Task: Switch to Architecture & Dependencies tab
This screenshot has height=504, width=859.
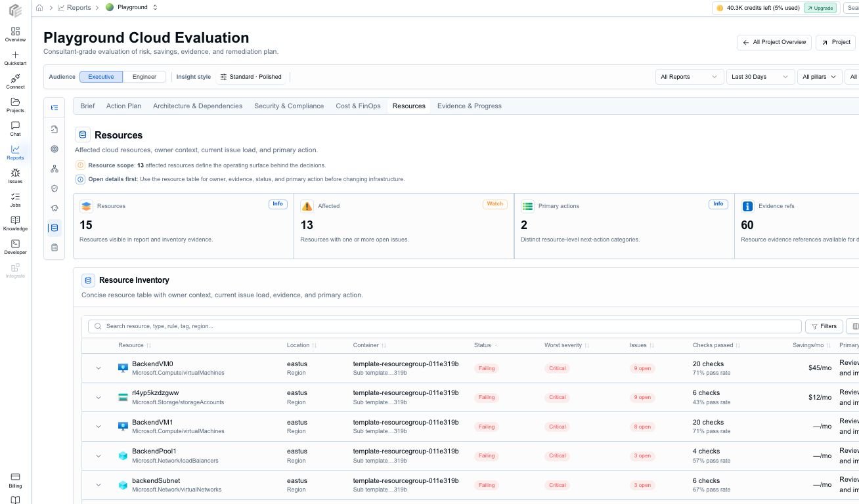Action: (x=198, y=106)
